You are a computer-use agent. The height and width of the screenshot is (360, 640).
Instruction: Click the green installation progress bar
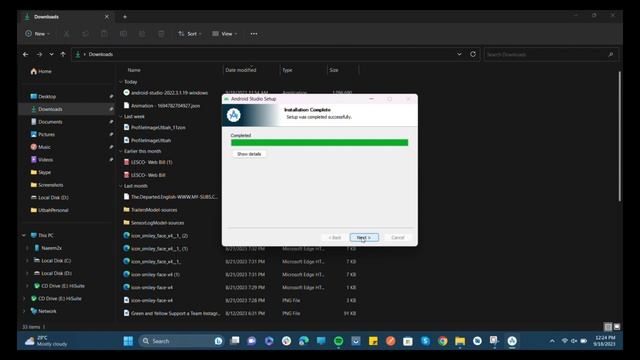pos(319,142)
